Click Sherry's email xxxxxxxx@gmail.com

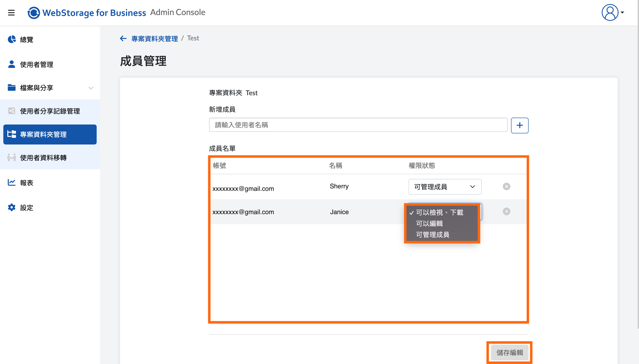[243, 188]
